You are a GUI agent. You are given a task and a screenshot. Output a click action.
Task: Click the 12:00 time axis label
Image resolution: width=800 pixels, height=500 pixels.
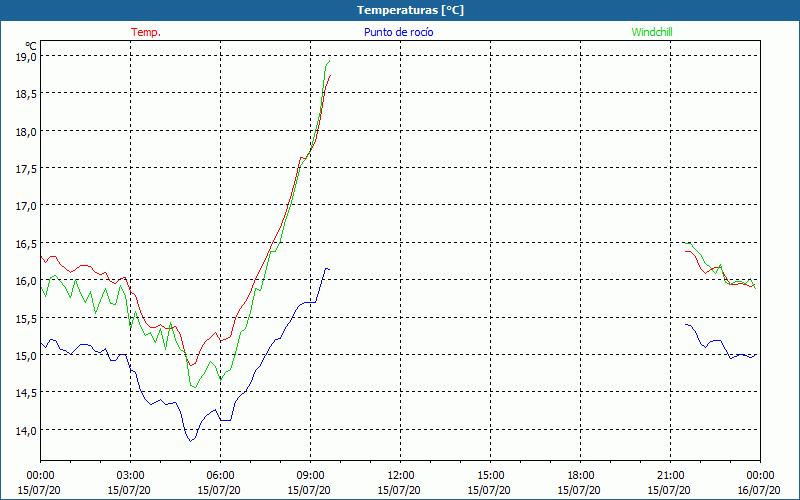pyautogui.click(x=401, y=476)
